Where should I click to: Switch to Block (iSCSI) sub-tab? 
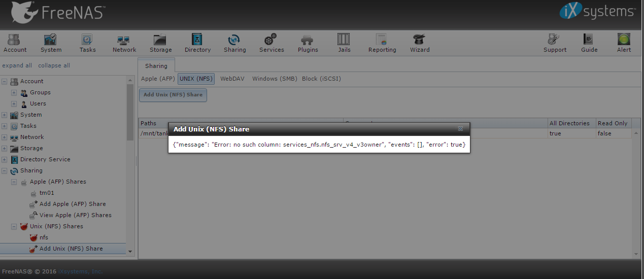[x=321, y=79]
